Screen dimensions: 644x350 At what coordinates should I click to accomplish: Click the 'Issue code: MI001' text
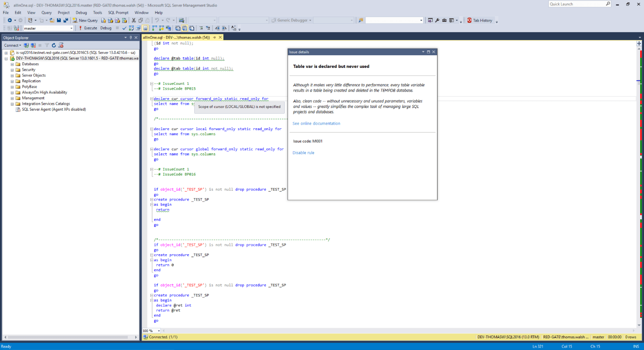tap(308, 141)
